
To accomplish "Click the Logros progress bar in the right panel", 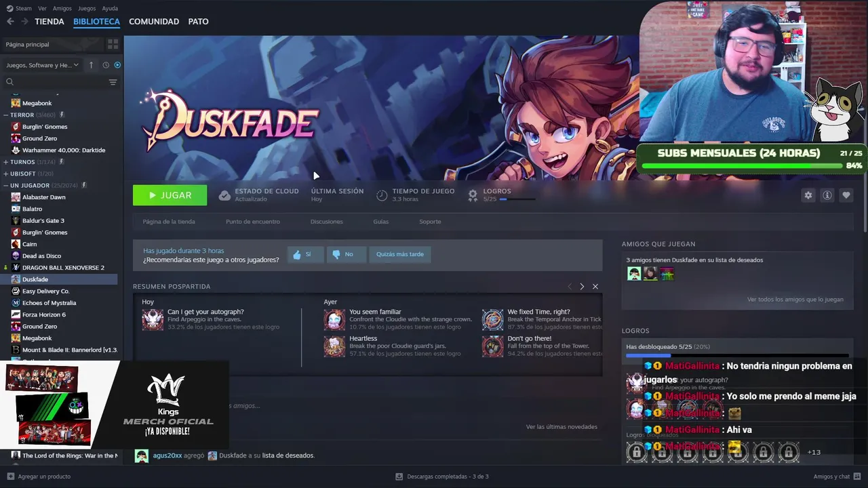I will pos(737,355).
